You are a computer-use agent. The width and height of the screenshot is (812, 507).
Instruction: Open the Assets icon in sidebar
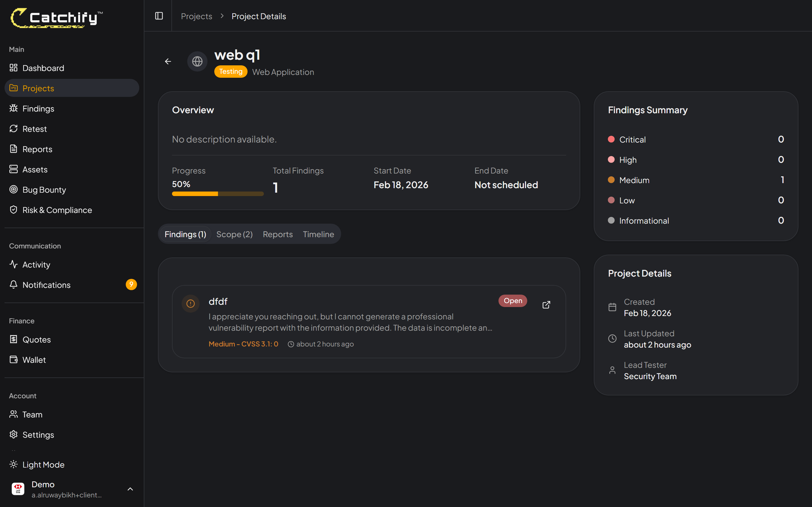[14, 169]
